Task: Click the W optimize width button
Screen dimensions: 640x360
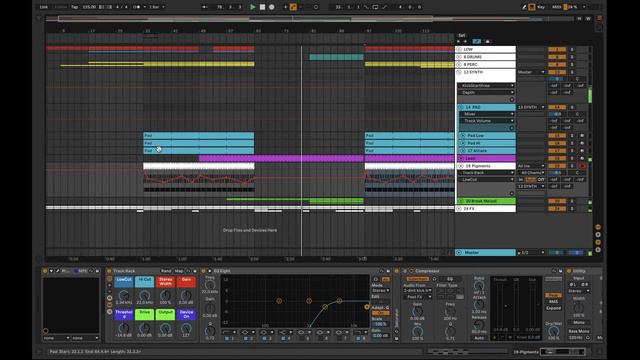Action: click(x=588, y=18)
